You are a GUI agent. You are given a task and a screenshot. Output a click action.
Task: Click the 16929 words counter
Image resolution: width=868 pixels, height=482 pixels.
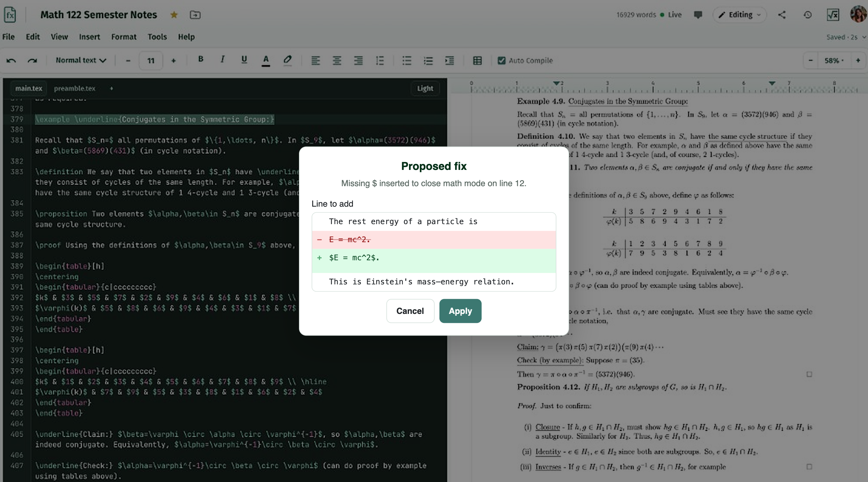[636, 15]
